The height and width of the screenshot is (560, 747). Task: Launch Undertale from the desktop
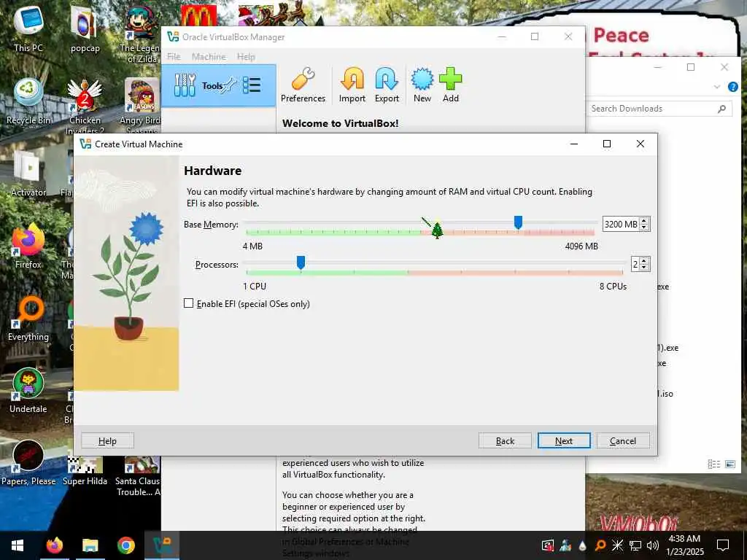point(28,392)
